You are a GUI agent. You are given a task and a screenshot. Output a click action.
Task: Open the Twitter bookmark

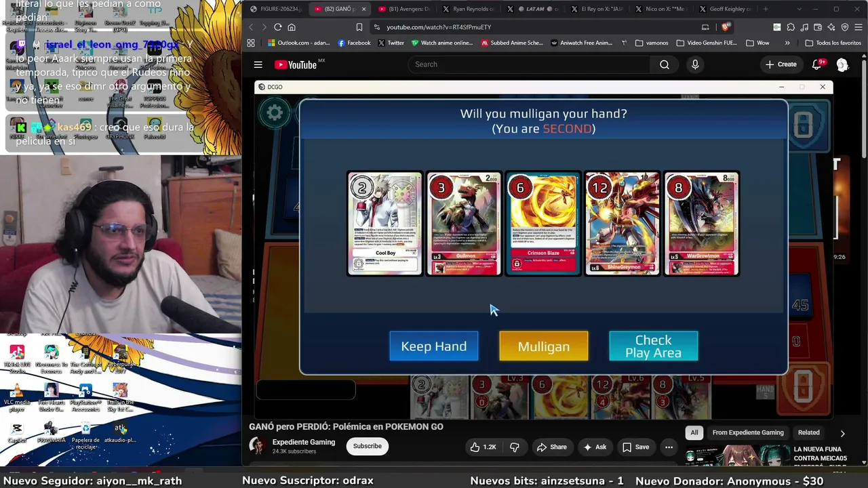(x=391, y=43)
